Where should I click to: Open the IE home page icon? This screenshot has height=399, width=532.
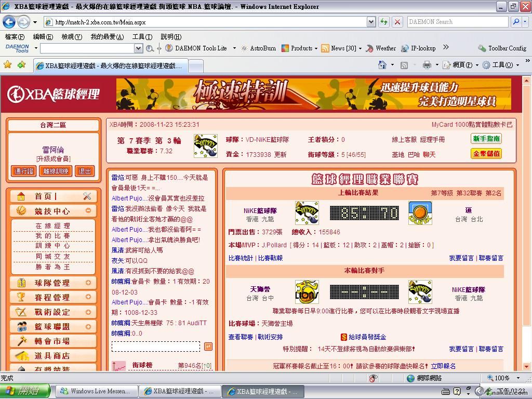tap(382, 65)
